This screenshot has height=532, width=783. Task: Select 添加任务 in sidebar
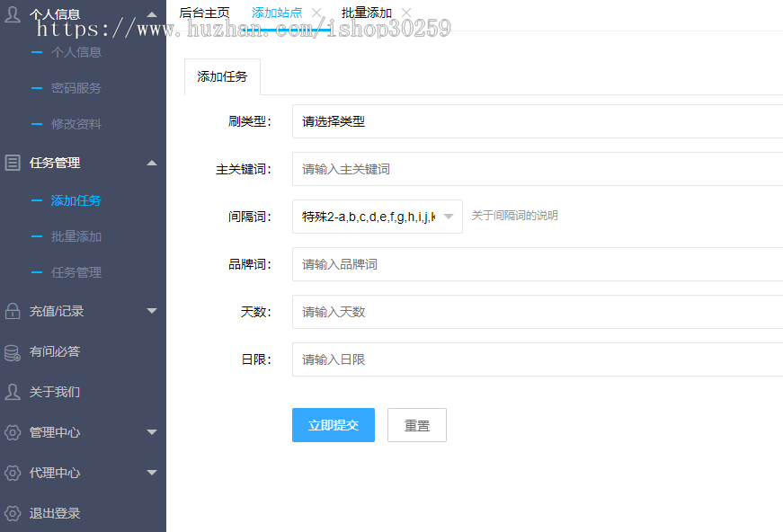(76, 200)
